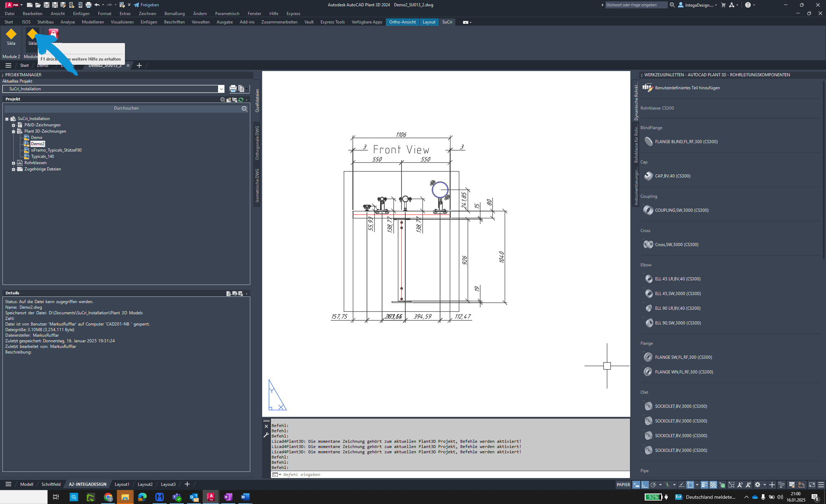This screenshot has height=504, width=826.
Task: Select COUPLING,SW,3000 (CS300) palette tool
Action: 676,210
